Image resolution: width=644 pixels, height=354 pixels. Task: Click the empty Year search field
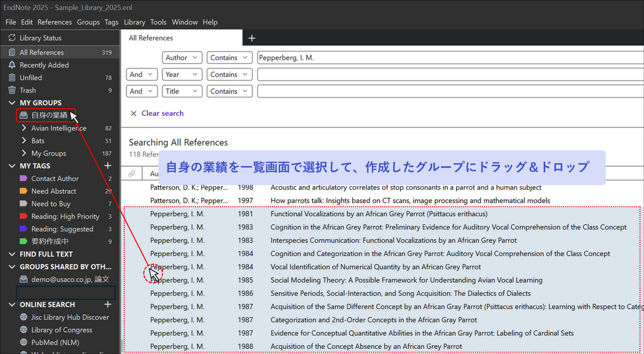pyautogui.click(x=450, y=75)
